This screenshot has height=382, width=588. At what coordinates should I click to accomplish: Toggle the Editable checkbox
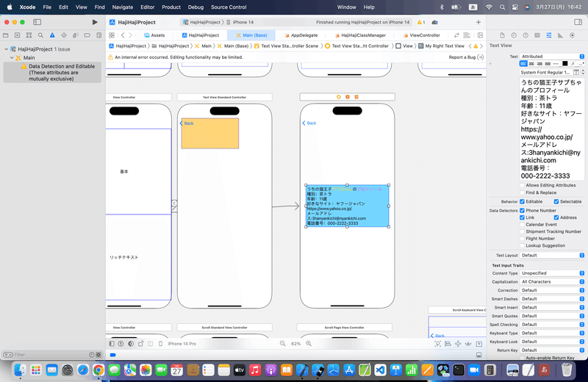click(x=522, y=202)
